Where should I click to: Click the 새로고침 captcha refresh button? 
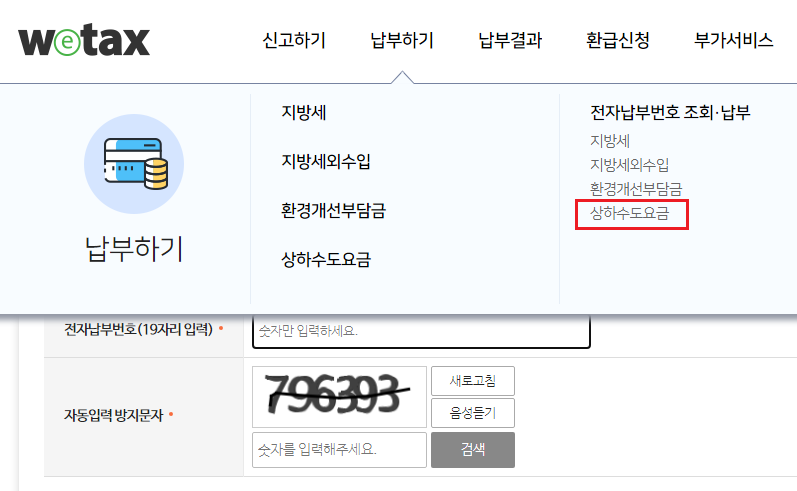pyautogui.click(x=473, y=381)
